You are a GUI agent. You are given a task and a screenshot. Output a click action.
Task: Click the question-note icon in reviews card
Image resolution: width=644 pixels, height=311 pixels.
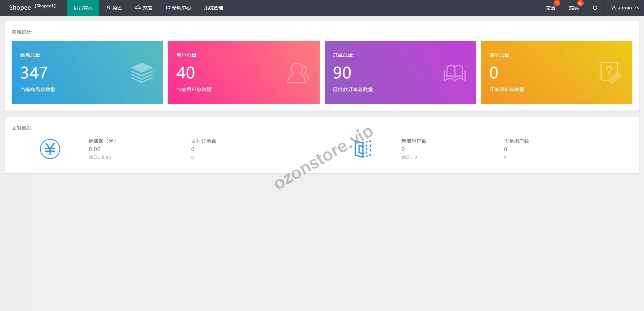coord(610,73)
